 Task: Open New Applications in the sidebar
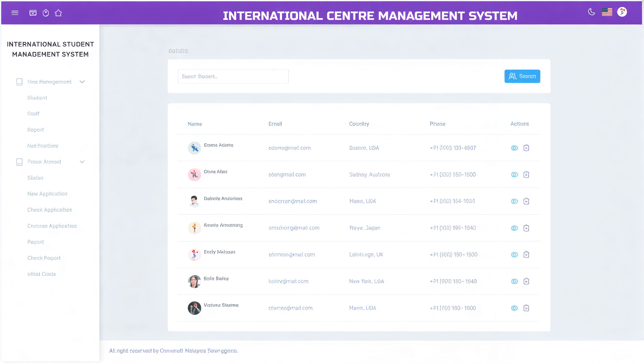47,194
